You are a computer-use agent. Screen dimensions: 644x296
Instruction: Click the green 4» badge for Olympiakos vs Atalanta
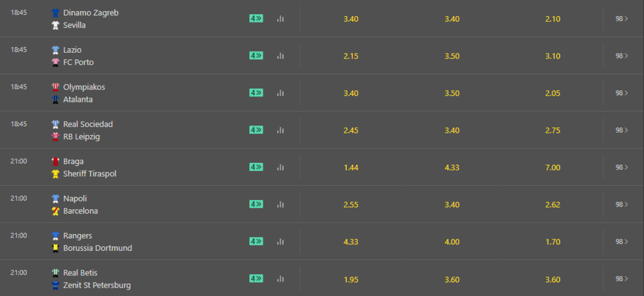click(256, 93)
